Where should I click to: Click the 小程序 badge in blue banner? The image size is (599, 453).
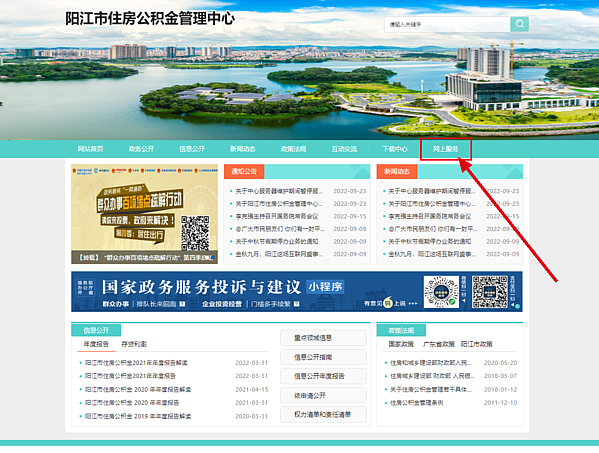click(325, 286)
